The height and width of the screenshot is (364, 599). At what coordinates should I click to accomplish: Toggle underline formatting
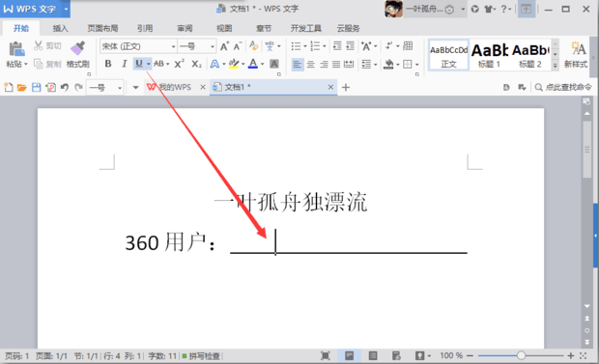pyautogui.click(x=139, y=64)
